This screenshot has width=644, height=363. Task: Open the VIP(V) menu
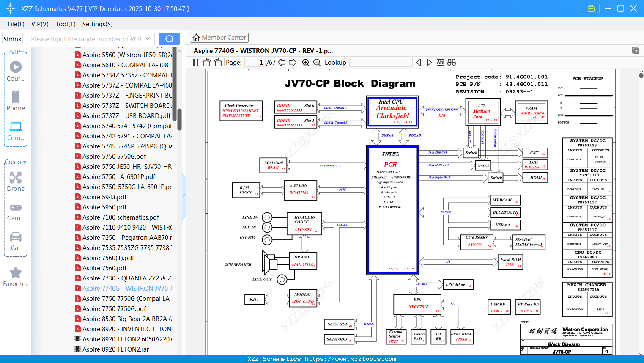point(40,24)
